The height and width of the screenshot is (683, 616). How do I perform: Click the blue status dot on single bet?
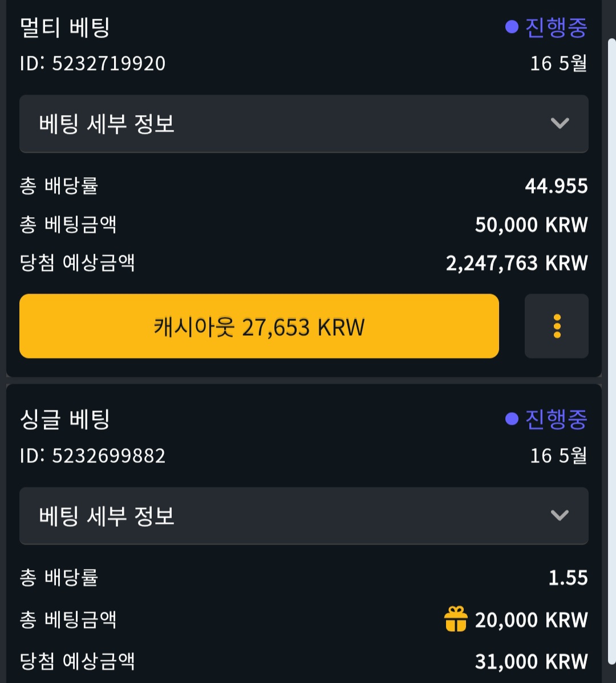click(512, 419)
